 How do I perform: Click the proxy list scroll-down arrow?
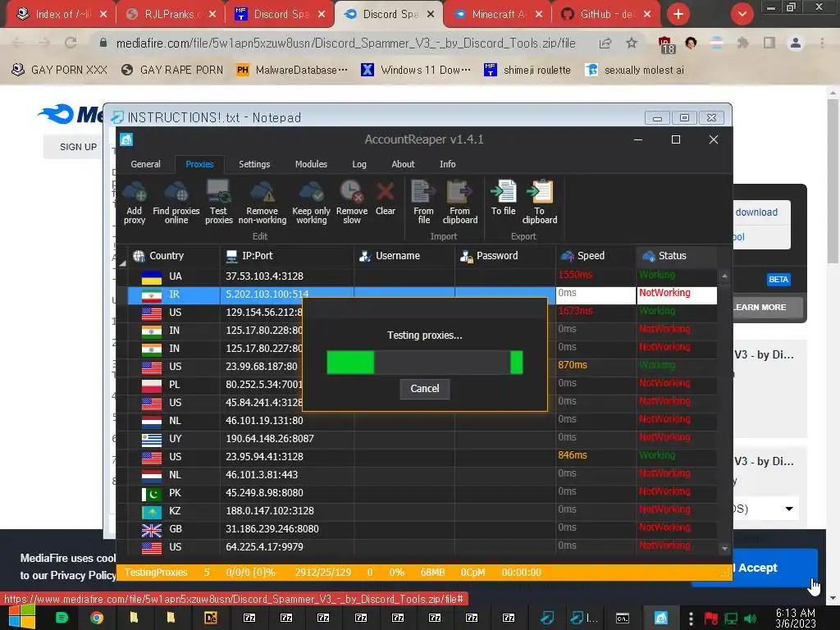725,549
